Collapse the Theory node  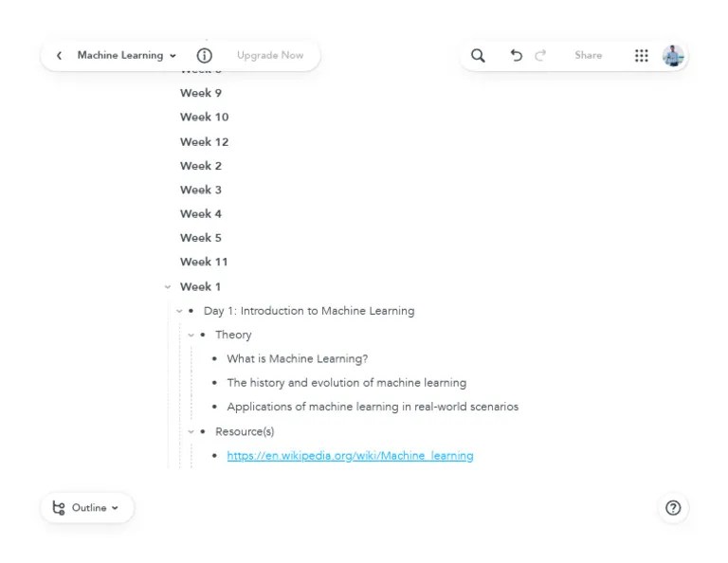(x=191, y=336)
